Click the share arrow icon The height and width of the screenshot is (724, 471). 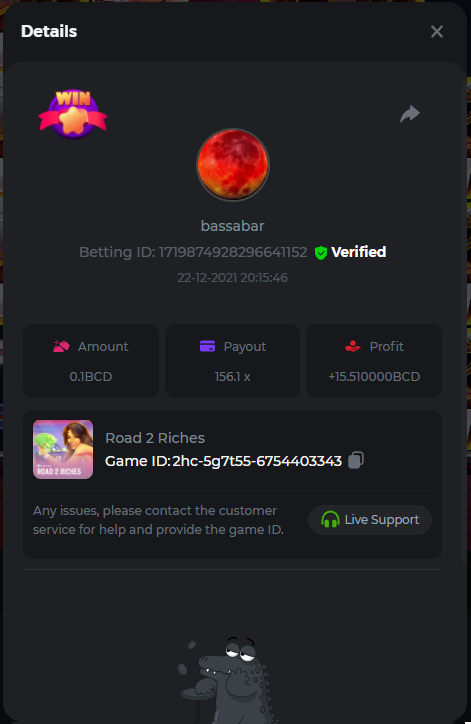click(410, 114)
